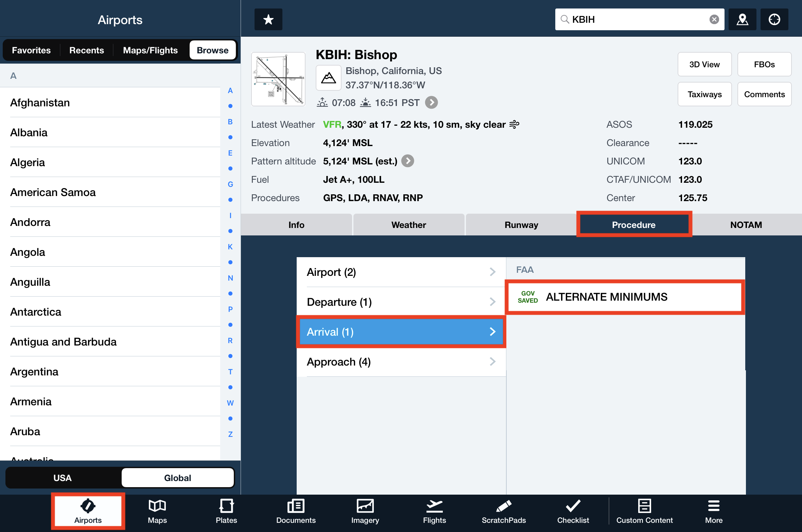Switch to the Favorites segment
This screenshot has width=802, height=532.
coord(31,50)
